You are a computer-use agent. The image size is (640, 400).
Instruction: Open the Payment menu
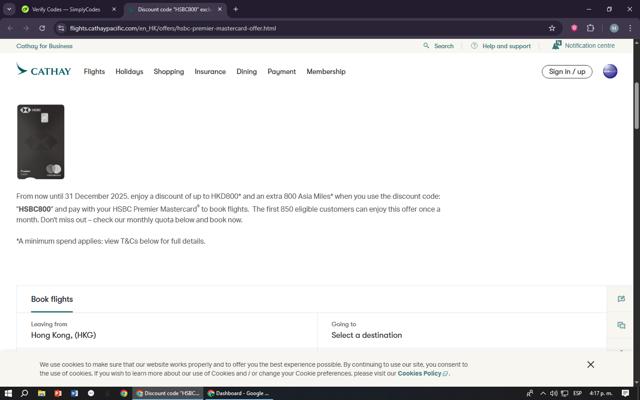(282, 71)
